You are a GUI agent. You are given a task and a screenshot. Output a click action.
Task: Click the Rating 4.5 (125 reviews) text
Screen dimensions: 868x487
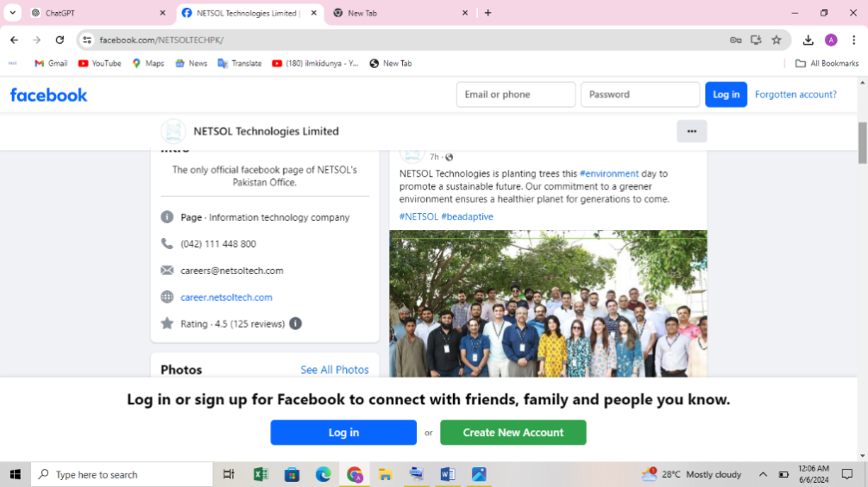pyautogui.click(x=232, y=324)
